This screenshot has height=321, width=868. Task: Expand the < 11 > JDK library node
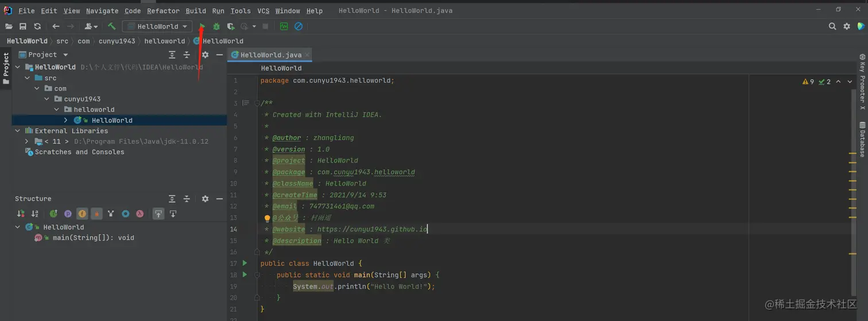[27, 141]
